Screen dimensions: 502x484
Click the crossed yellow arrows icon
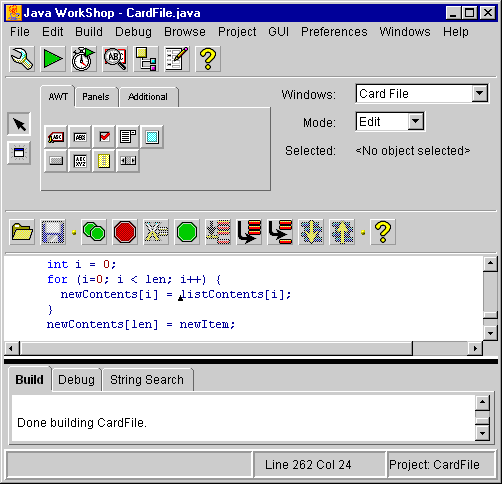156,232
